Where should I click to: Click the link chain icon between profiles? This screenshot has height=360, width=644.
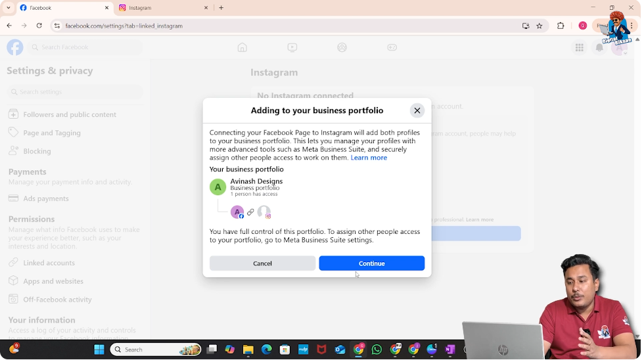click(x=250, y=212)
